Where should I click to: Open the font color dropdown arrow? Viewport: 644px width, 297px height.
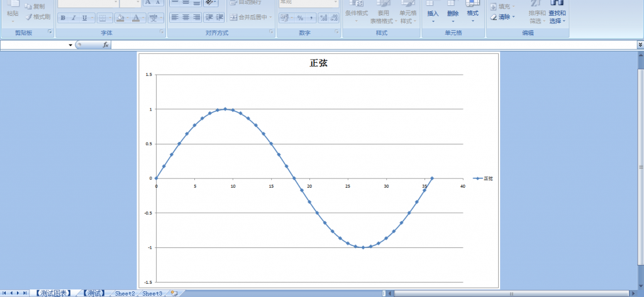pos(143,18)
